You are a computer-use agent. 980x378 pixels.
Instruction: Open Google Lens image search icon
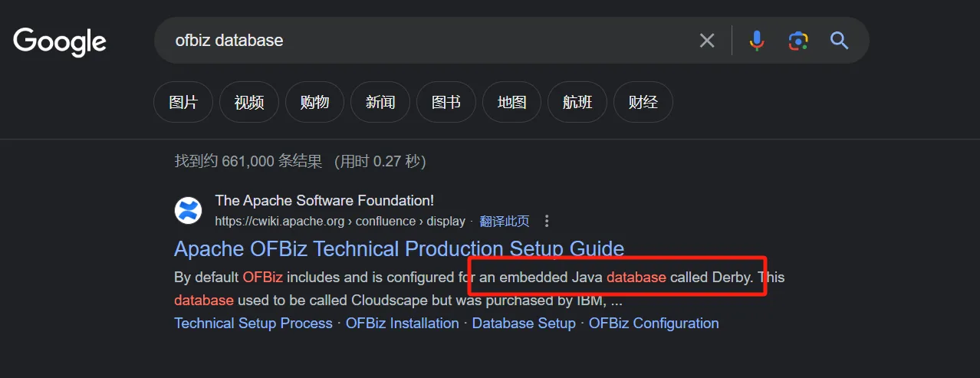(x=798, y=41)
